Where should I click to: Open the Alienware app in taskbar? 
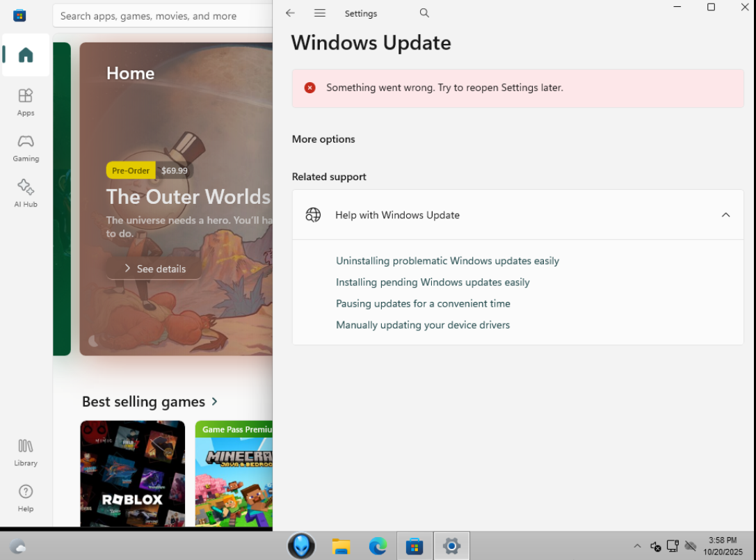click(301, 545)
